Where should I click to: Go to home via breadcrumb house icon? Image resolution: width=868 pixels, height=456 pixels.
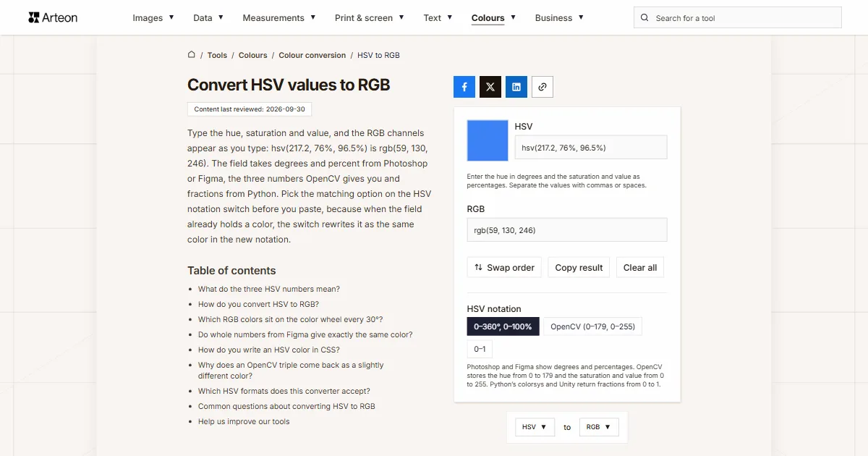pyautogui.click(x=192, y=54)
